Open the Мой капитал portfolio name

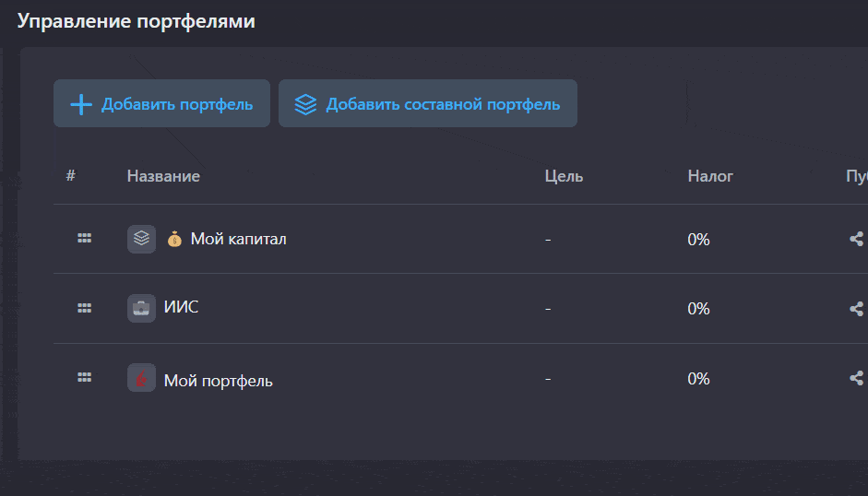[238, 239]
